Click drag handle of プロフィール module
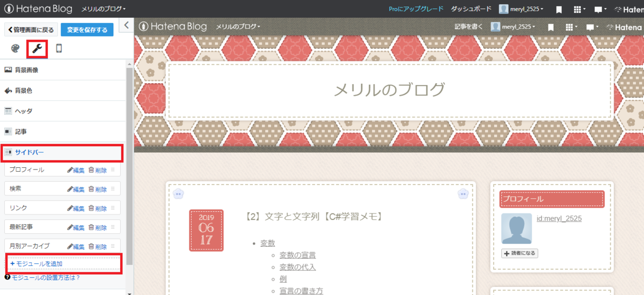Screen dimensions: 644x295 113,170
